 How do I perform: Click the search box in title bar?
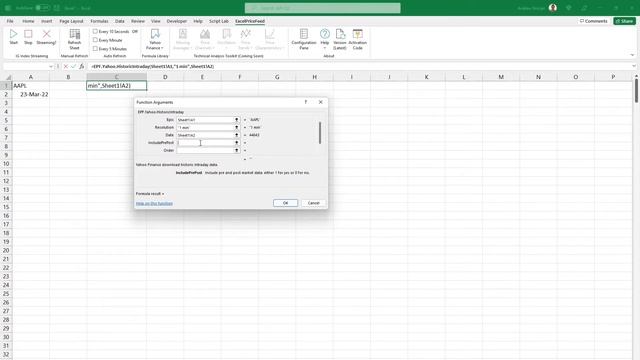point(322,8)
